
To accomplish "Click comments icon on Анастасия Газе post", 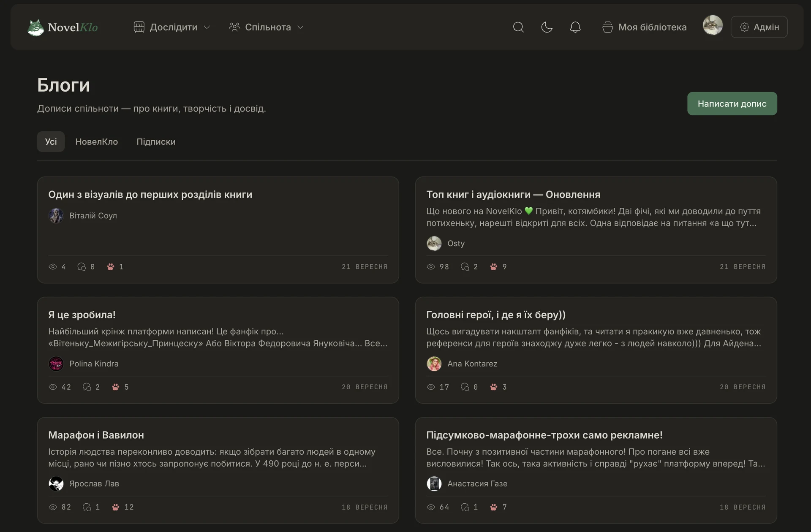I will pyautogui.click(x=465, y=507).
